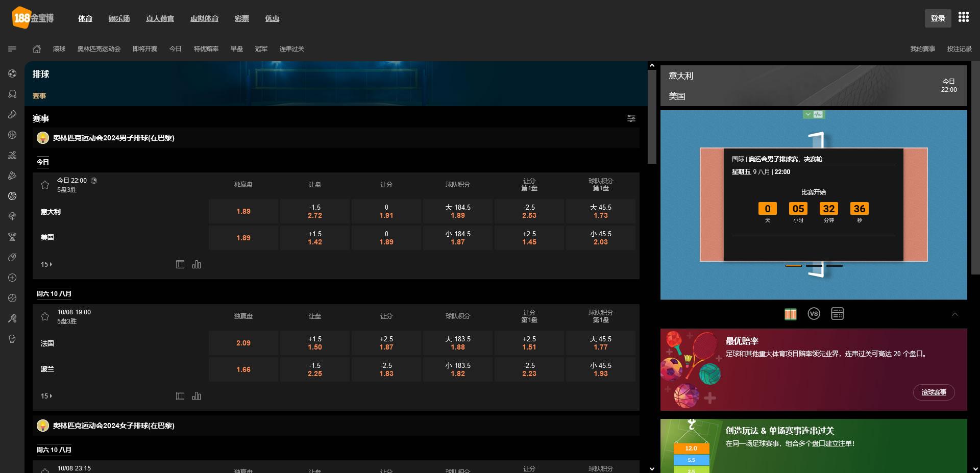Open the beach volleyball palm icon
The width and height of the screenshot is (980, 473).
click(x=12, y=216)
